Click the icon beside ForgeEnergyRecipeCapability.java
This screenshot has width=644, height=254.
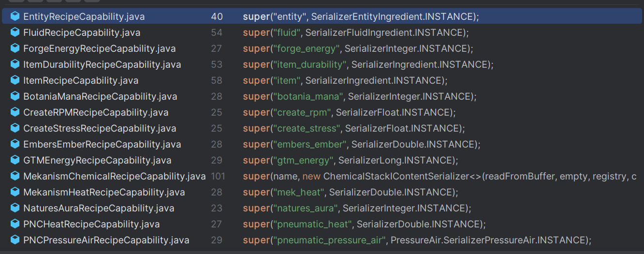coord(15,48)
